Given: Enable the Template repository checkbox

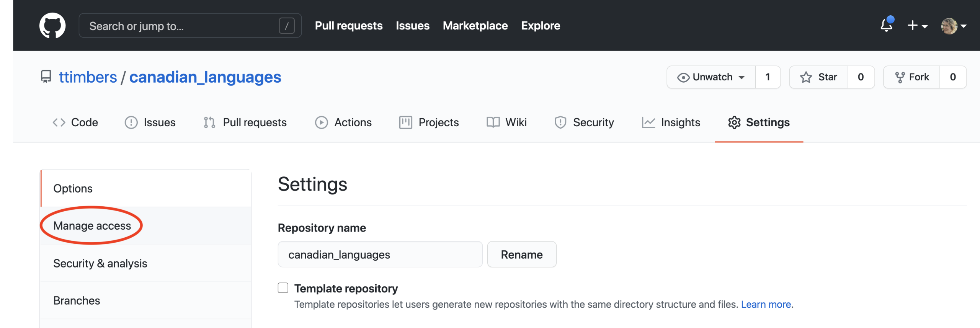Looking at the screenshot, I should click(x=283, y=288).
